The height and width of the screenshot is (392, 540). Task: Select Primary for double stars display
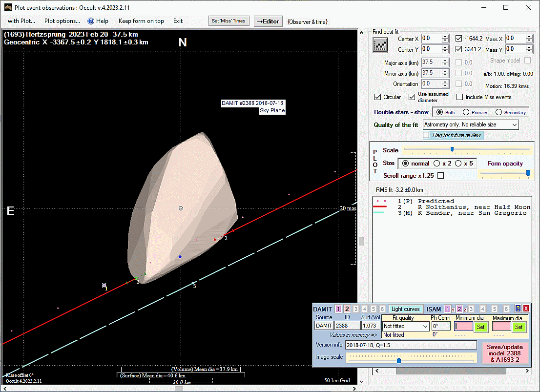click(466, 112)
